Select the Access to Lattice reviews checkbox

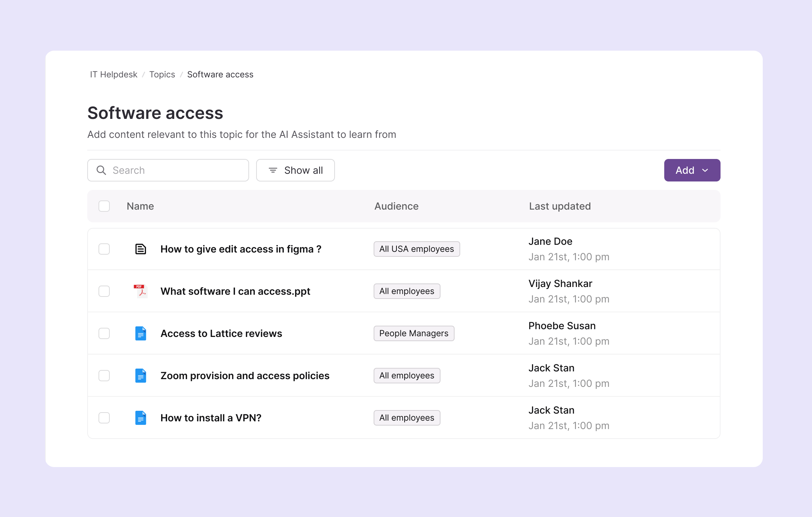tap(104, 333)
